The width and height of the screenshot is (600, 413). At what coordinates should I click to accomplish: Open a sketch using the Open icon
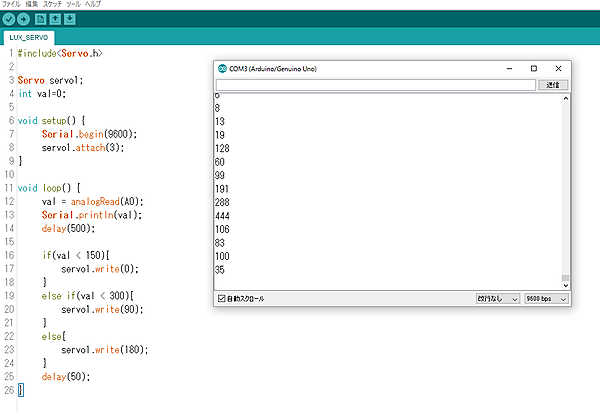click(55, 19)
